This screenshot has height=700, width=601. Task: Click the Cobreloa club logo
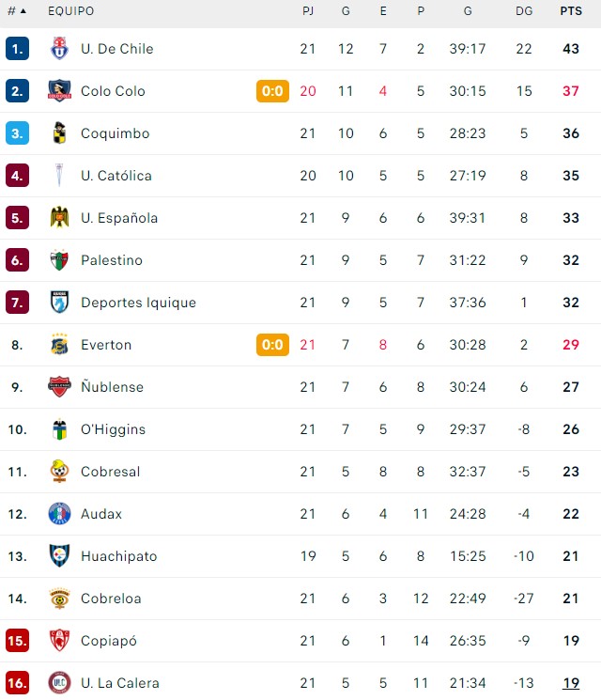(59, 599)
